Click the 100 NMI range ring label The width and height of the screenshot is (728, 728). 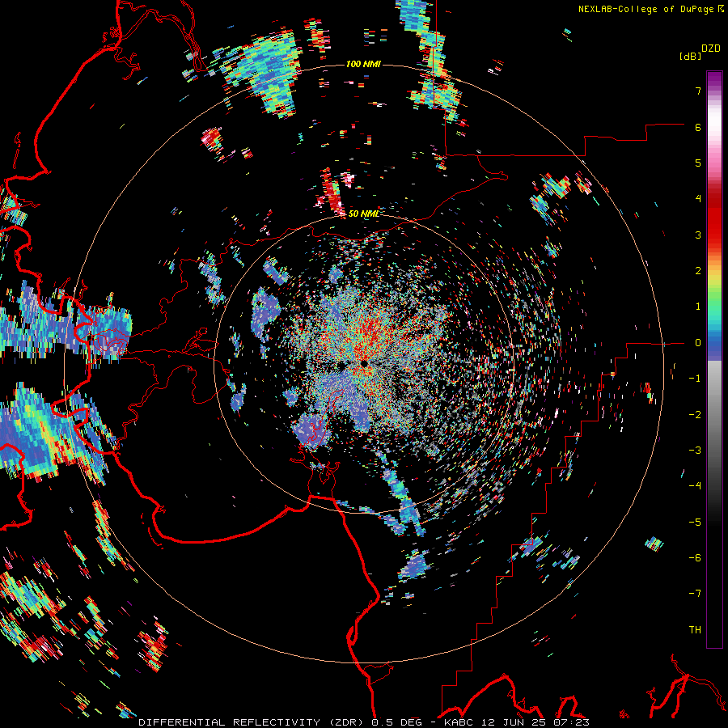[363, 64]
